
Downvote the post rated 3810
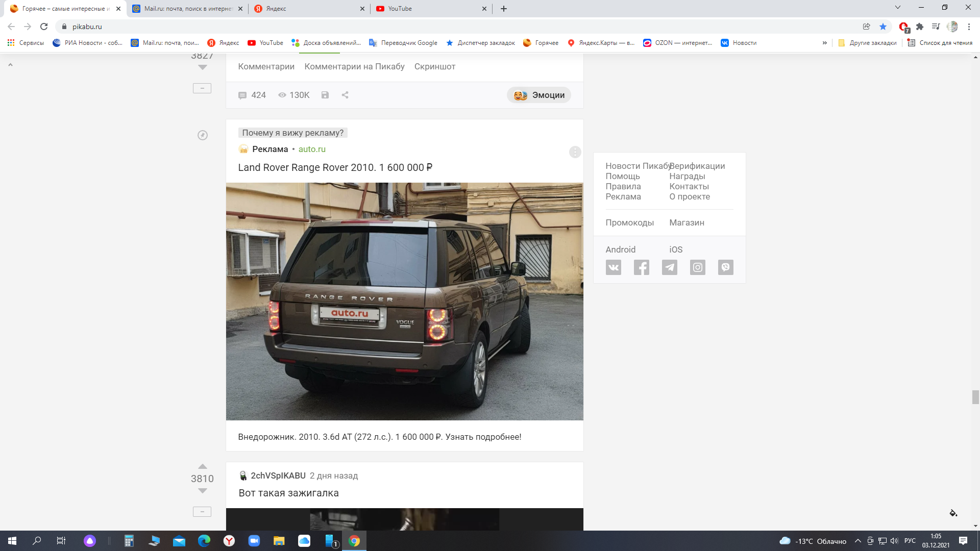coord(203,491)
